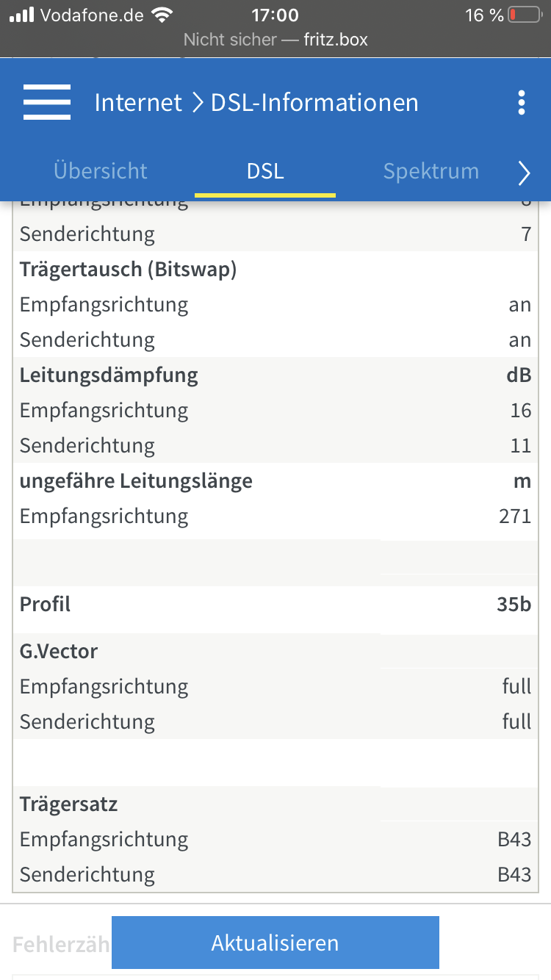This screenshot has height=980, width=551.
Task: Switch to the Übersicht tab
Action: click(x=101, y=171)
